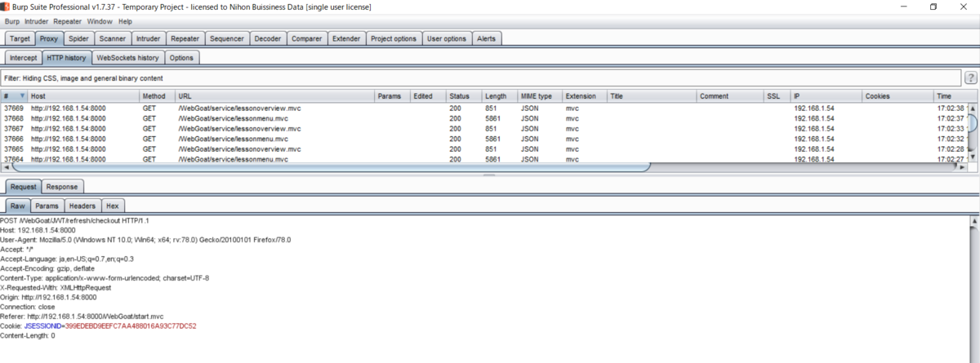Select the Params view tab in request viewer
The width and height of the screenshot is (980, 363).
[x=47, y=206]
